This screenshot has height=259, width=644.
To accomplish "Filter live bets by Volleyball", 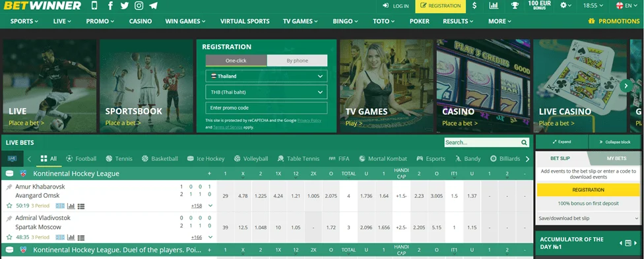I will pos(251,158).
